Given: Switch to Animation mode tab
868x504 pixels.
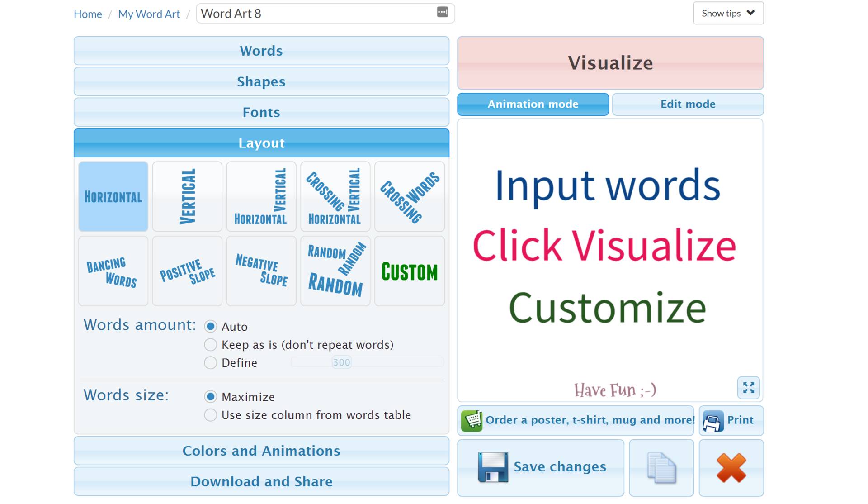Looking at the screenshot, I should click(533, 104).
